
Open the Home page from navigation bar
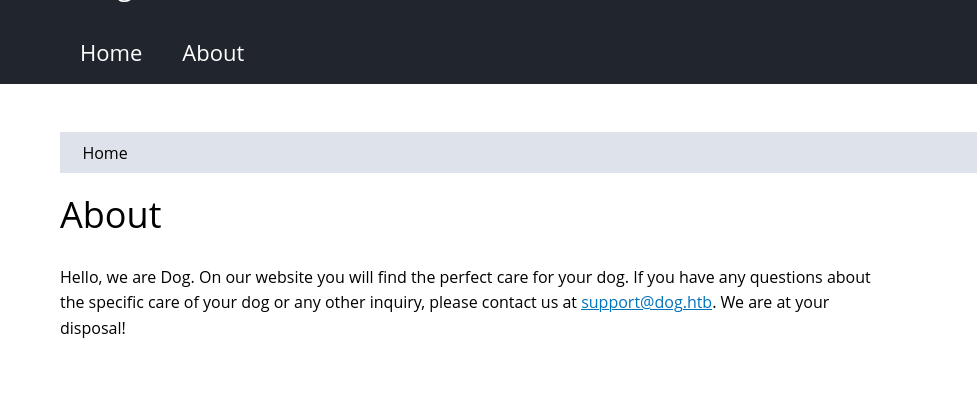click(111, 53)
